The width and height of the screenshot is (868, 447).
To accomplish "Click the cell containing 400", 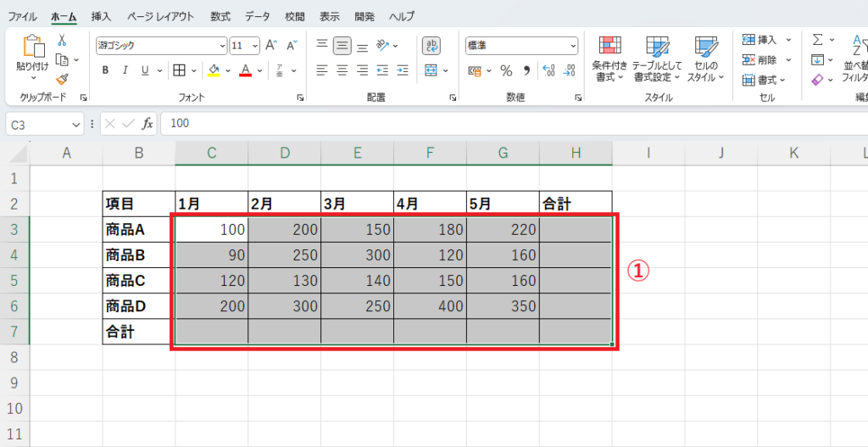I will pos(430,305).
